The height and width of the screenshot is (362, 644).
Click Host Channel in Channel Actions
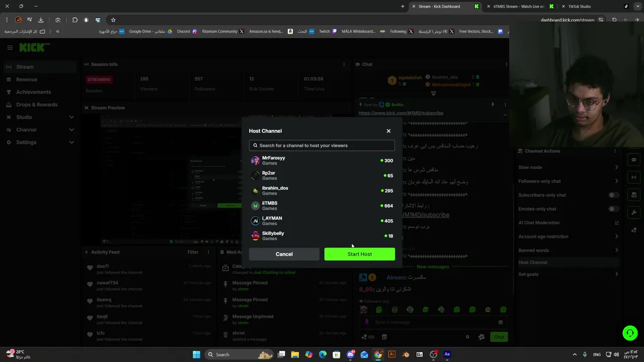568,262
